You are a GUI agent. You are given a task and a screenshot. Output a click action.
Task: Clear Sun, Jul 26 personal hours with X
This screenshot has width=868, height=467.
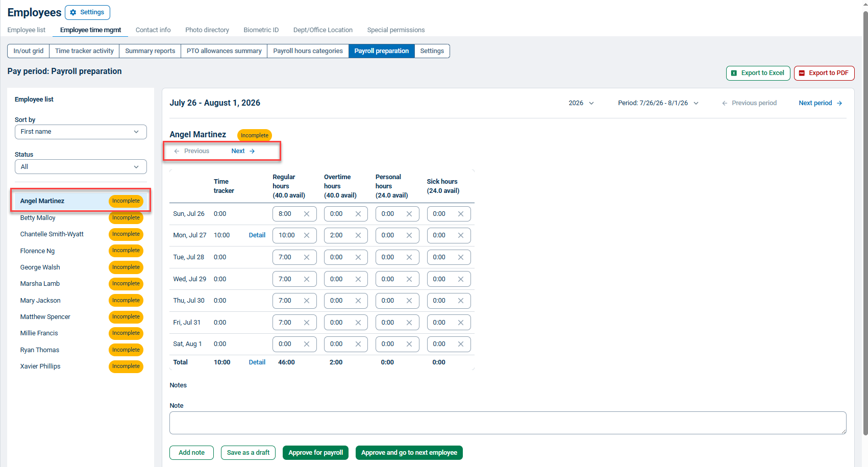coord(409,214)
